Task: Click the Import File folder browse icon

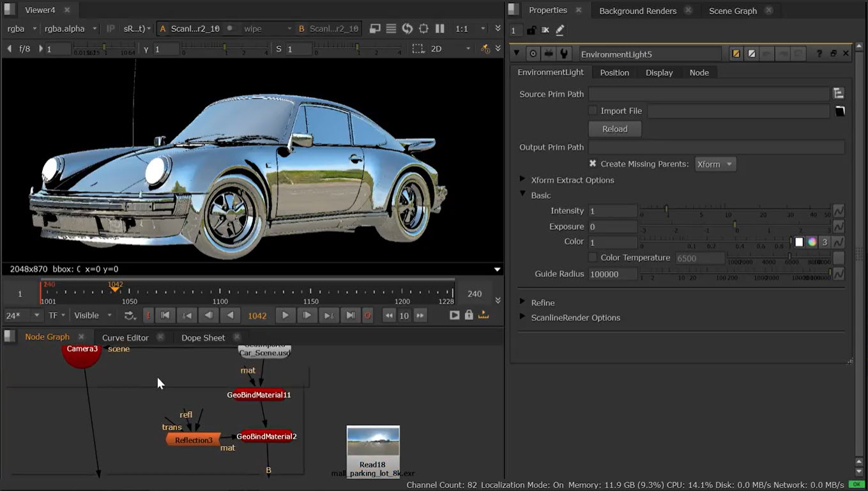Action: [840, 111]
